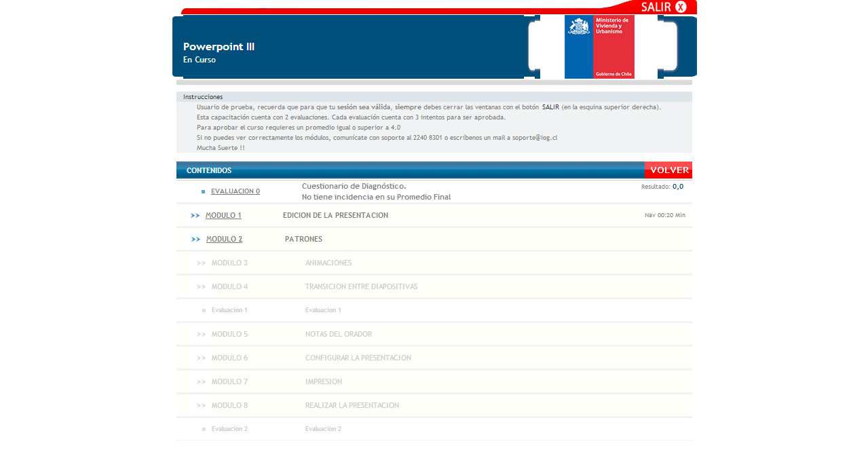The width and height of the screenshot is (868, 450).
Task: Open the MODULO 2 link
Action: (x=224, y=239)
